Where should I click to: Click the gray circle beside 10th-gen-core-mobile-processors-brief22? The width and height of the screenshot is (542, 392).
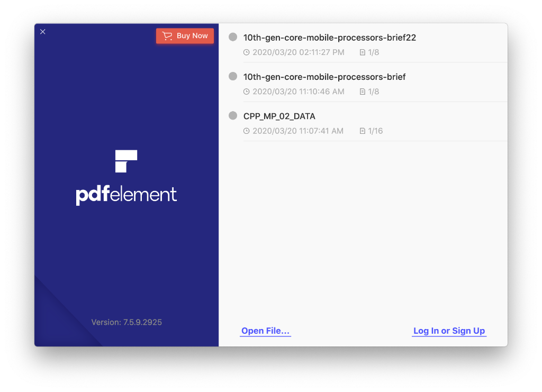233,37
